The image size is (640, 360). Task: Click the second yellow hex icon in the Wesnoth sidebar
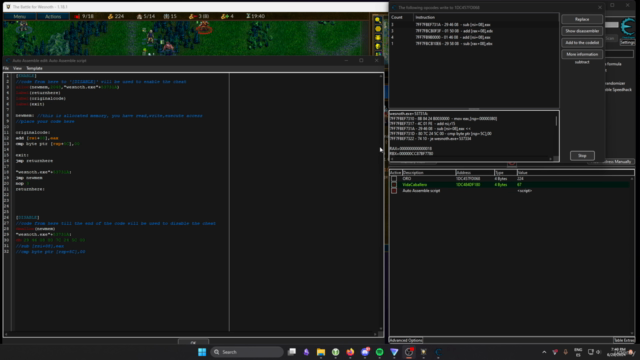[x=378, y=29]
